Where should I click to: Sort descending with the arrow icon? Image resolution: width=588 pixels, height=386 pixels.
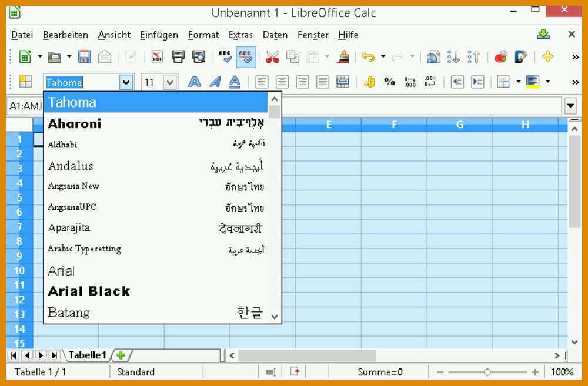point(474,57)
